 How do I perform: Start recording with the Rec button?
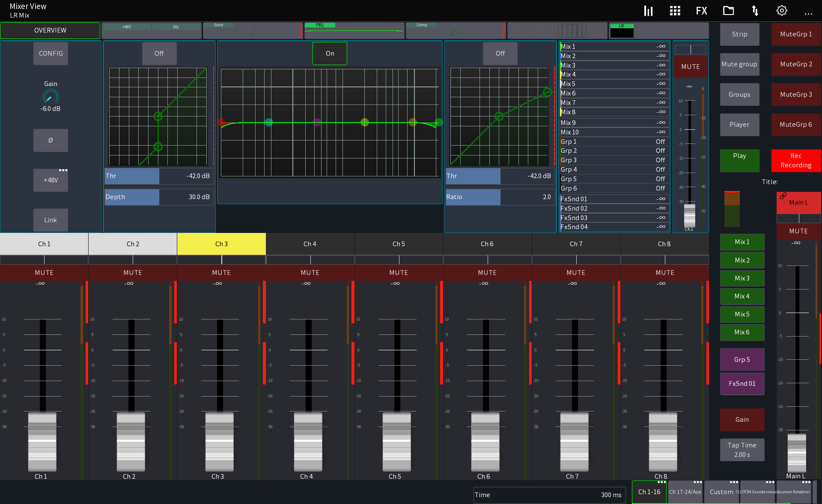click(x=795, y=161)
